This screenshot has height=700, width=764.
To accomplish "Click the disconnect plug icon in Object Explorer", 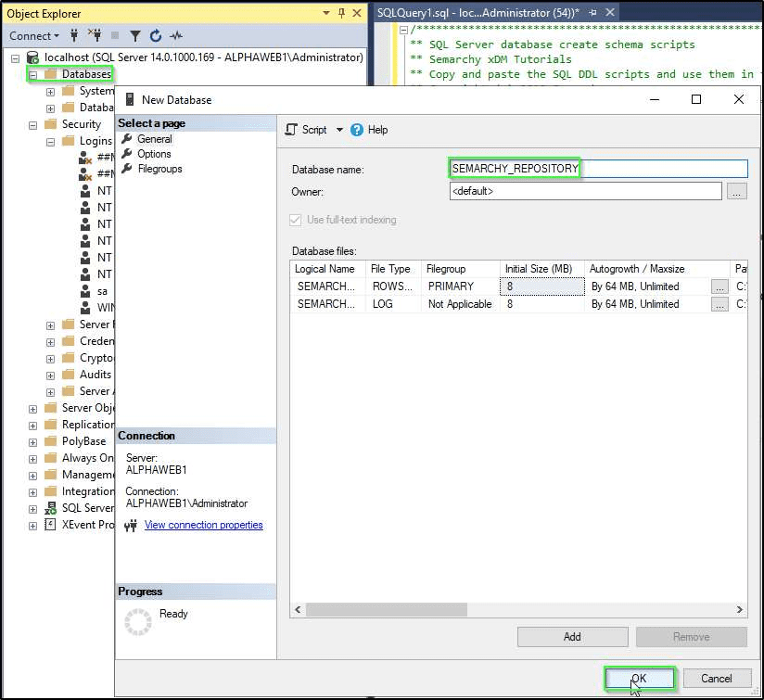I will coord(95,35).
